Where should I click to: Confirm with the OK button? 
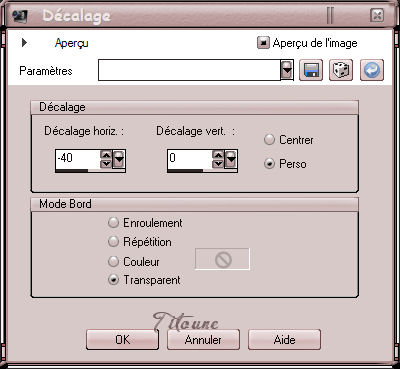click(x=122, y=340)
